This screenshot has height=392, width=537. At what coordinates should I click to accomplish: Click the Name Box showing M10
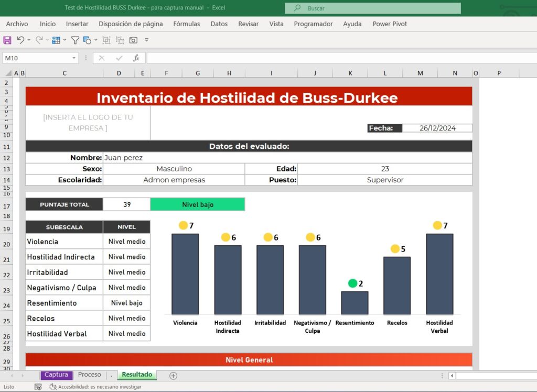(36, 58)
